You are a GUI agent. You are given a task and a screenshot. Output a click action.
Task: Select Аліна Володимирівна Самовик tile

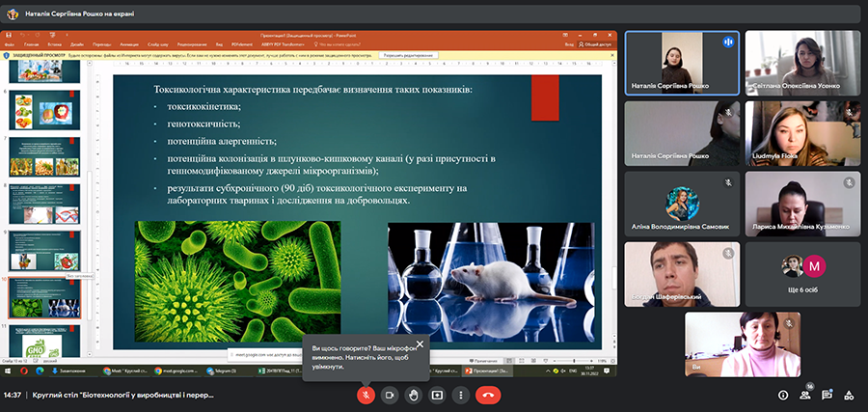tap(682, 204)
